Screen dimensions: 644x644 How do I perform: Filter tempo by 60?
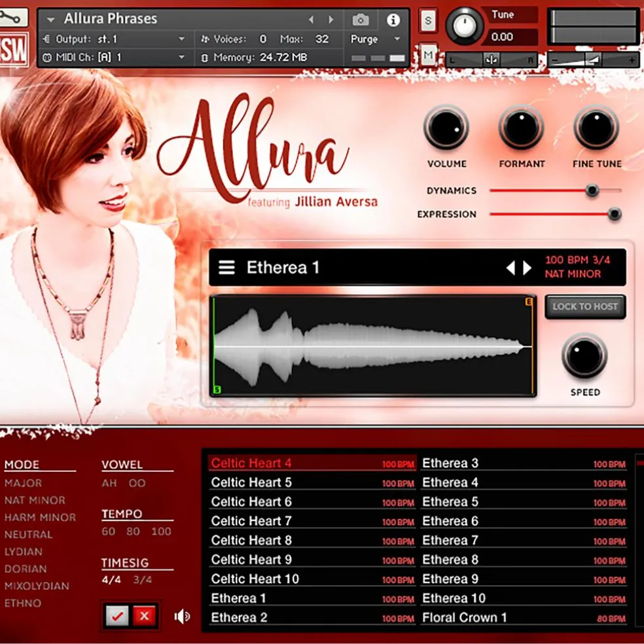coord(109,531)
